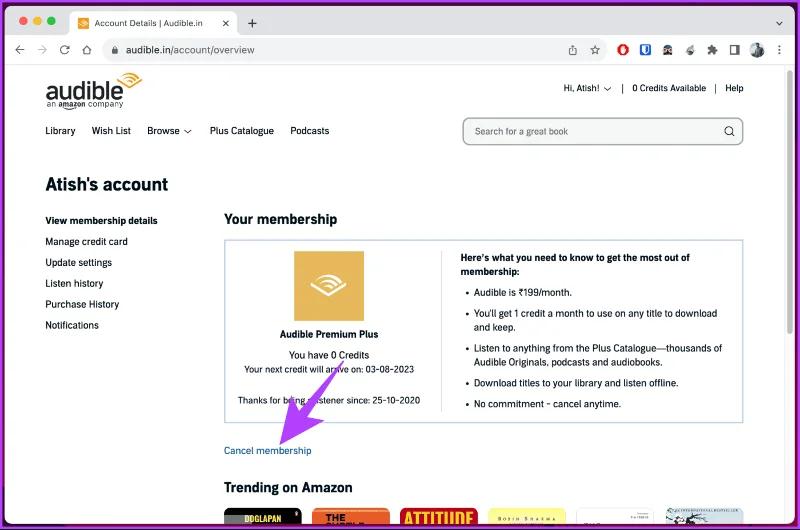Bookmark page with the star icon
This screenshot has width=800, height=530.
pos(595,50)
